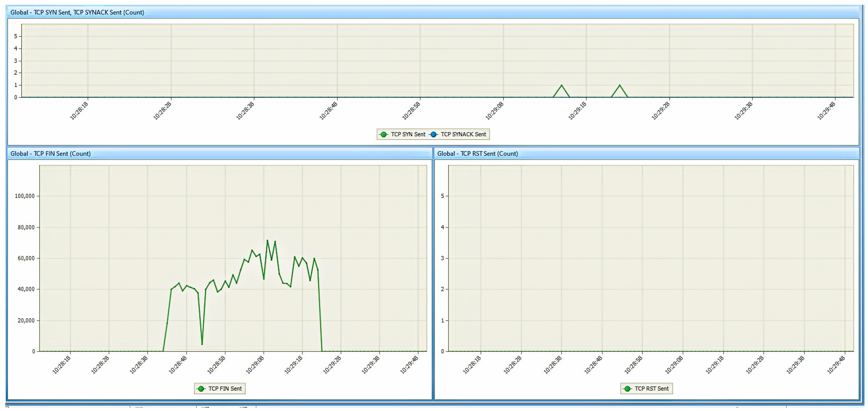Click the green TCP FIN Sent legend marker
The width and height of the screenshot is (868, 411).
[201, 389]
